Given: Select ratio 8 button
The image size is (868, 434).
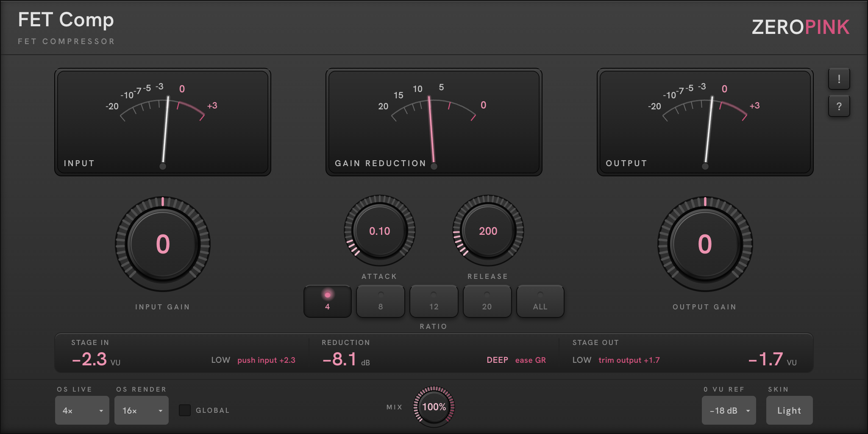Looking at the screenshot, I should (x=381, y=301).
